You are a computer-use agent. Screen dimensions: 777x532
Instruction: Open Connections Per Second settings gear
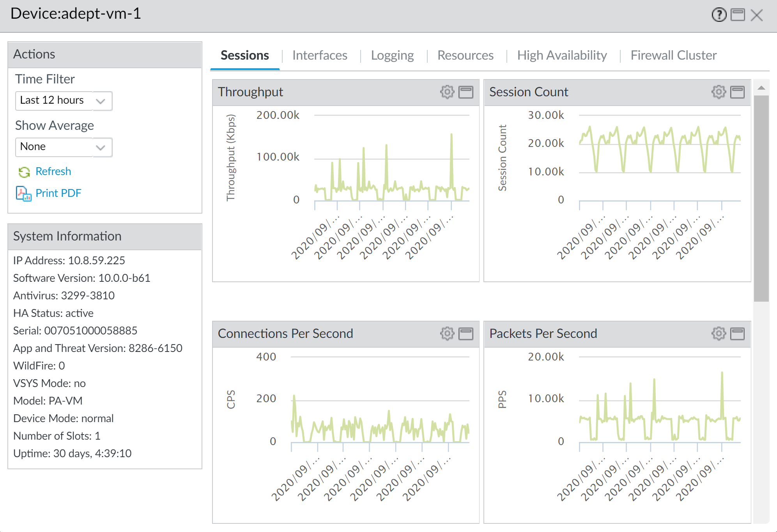point(447,334)
